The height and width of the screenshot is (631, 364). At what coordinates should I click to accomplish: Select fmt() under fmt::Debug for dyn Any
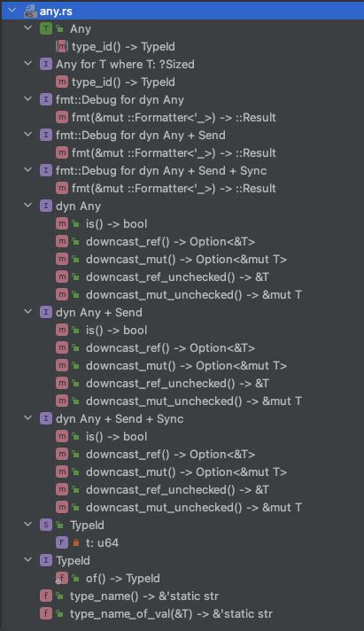click(174, 118)
